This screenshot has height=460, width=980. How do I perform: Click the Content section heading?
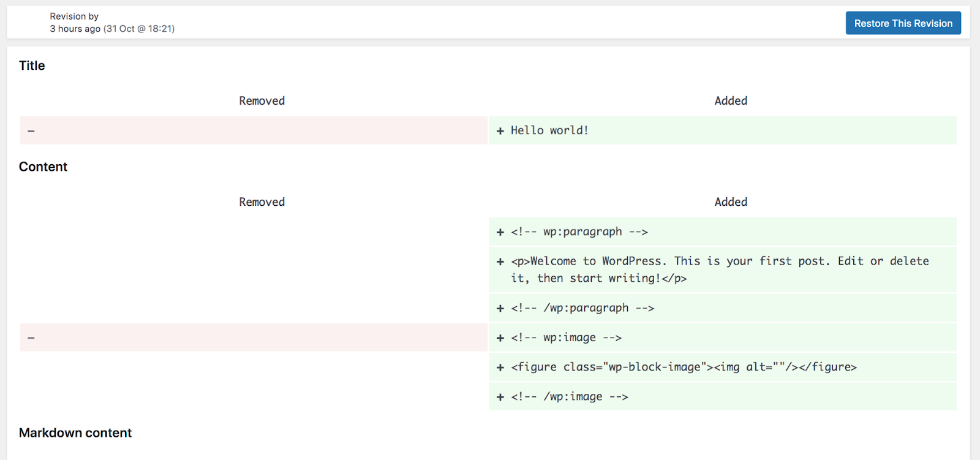click(43, 167)
